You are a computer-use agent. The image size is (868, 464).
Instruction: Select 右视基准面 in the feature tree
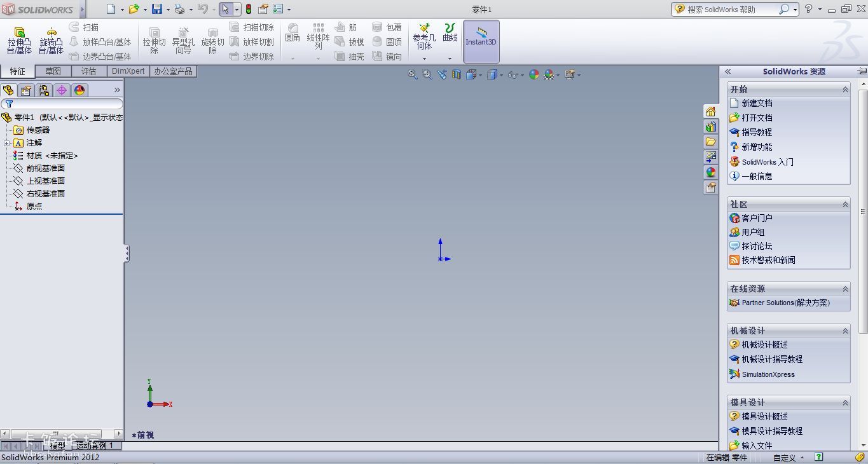pyautogui.click(x=45, y=194)
